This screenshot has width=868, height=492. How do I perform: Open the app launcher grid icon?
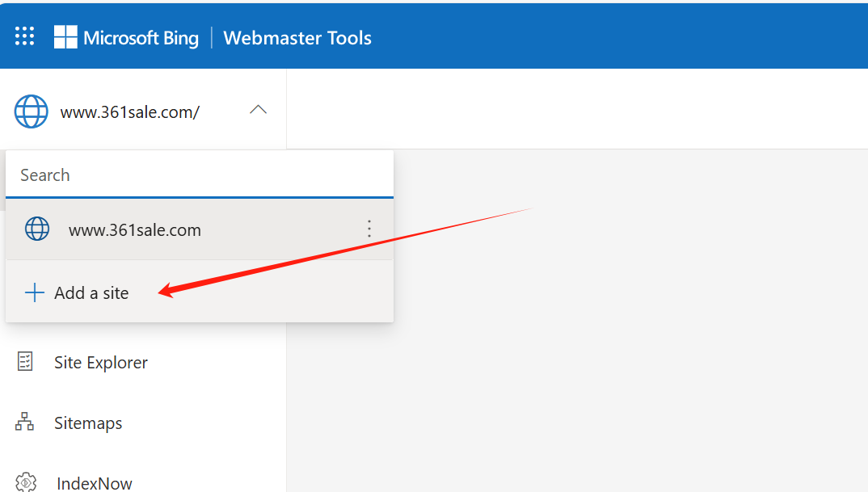(x=25, y=36)
